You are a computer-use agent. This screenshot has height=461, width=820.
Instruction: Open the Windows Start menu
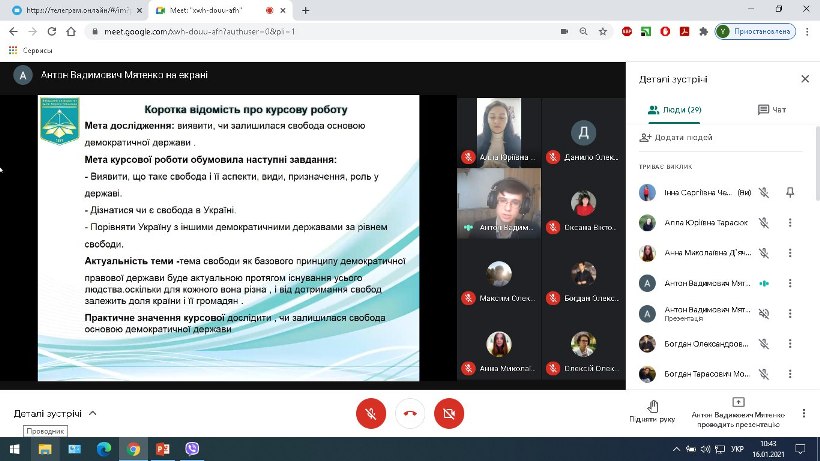pos(14,449)
